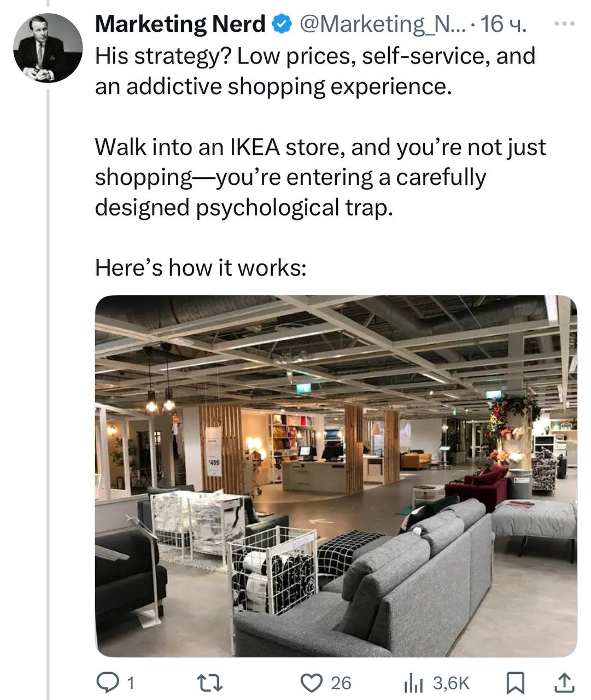Screen dimensions: 591x700
Task: Click the 26 likes count
Action: pos(341,682)
